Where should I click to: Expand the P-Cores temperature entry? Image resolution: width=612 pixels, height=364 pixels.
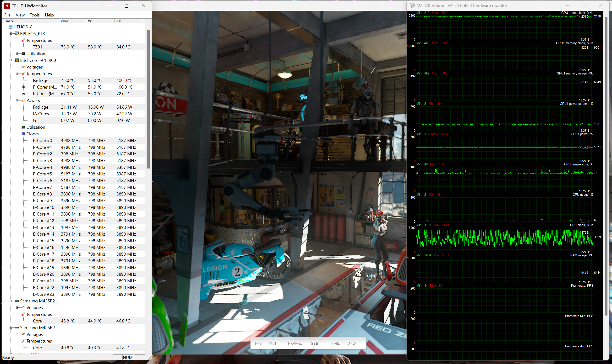click(24, 87)
